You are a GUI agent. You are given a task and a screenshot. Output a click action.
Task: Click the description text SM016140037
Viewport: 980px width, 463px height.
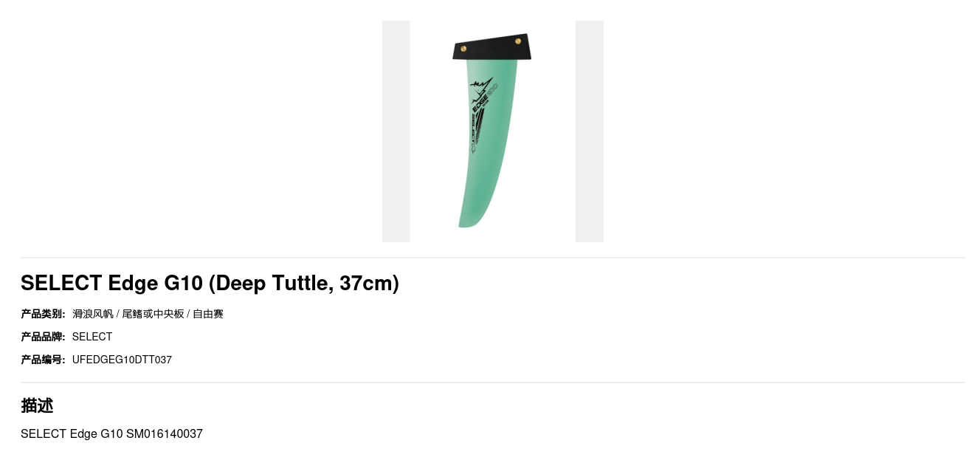(165, 433)
